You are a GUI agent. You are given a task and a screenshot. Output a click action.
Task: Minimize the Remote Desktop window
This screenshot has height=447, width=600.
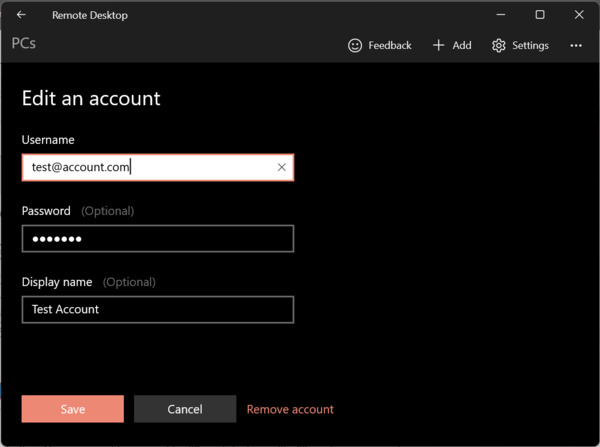(x=501, y=15)
